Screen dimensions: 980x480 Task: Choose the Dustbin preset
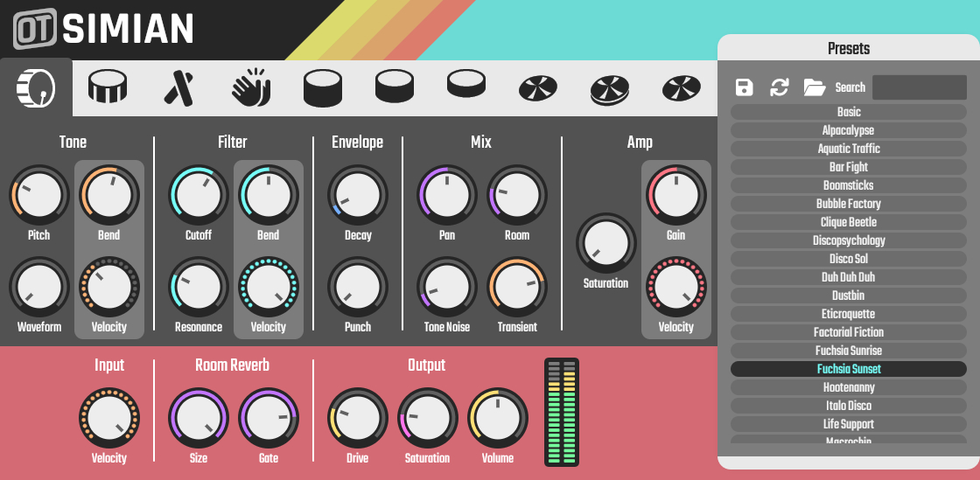point(849,296)
